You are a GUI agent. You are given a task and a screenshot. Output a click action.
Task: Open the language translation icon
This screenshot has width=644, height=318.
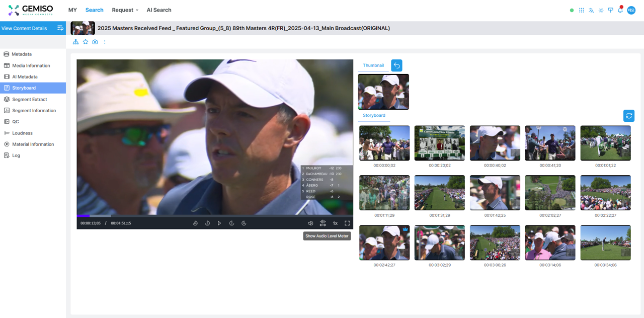coord(591,10)
